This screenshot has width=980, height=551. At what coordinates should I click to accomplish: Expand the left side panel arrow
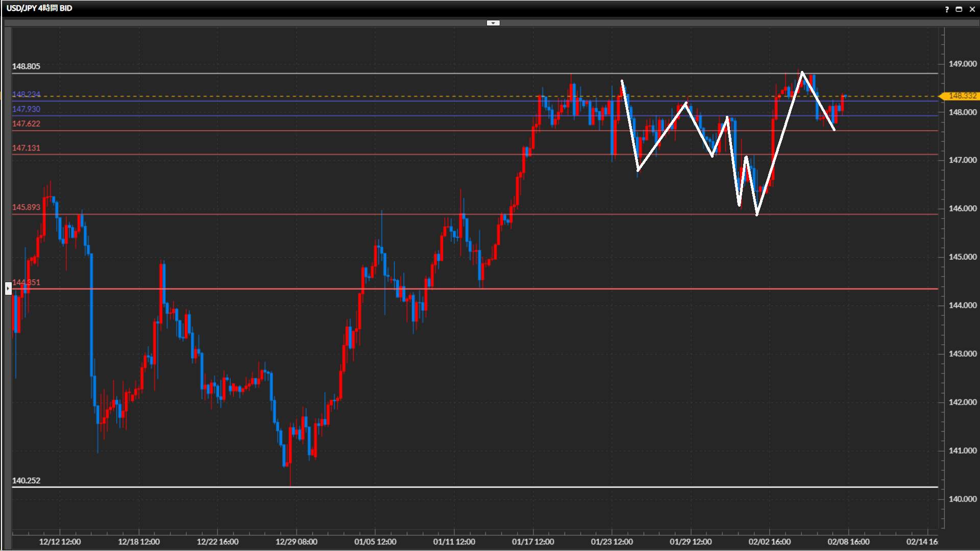[8, 289]
